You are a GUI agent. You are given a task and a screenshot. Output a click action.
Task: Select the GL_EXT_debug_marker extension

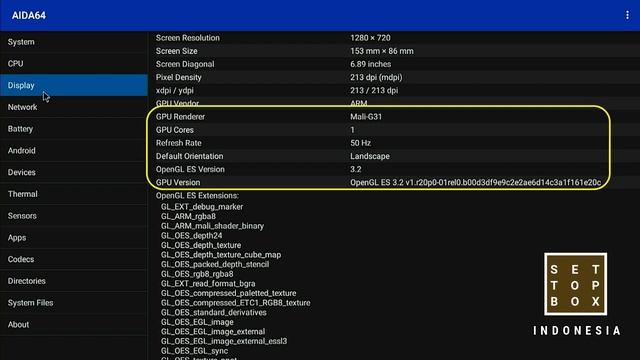tap(202, 207)
